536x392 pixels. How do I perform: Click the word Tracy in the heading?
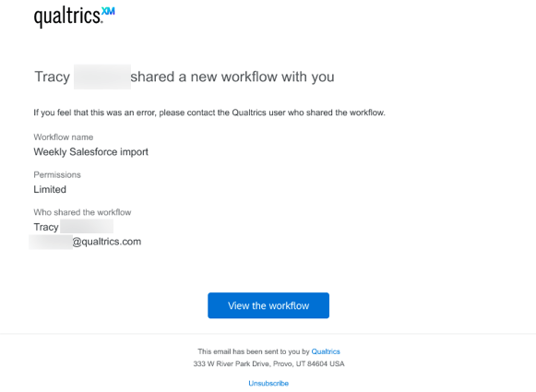point(53,77)
